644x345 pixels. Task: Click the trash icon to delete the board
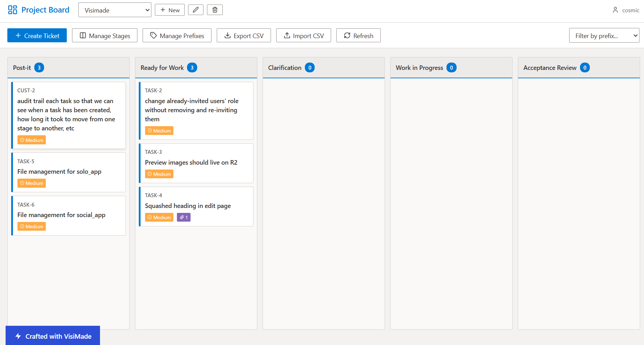point(215,10)
